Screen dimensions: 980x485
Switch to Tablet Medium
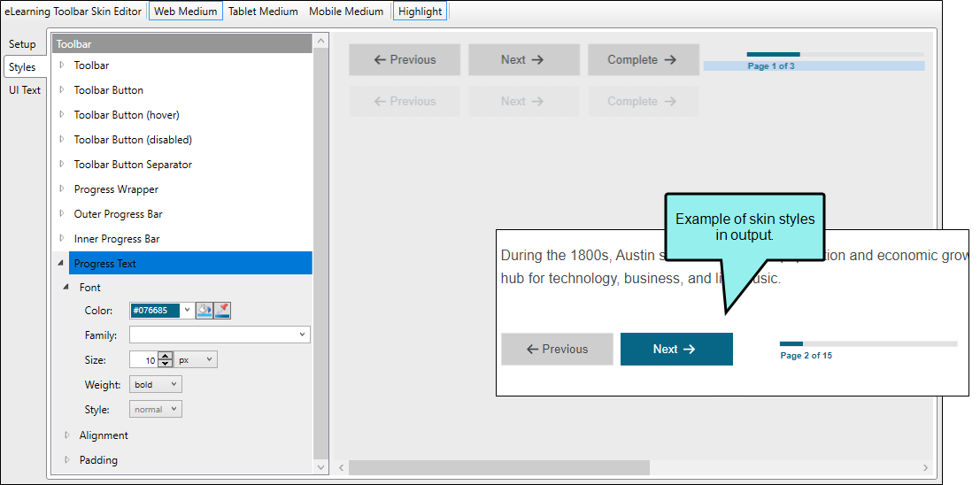coord(263,12)
